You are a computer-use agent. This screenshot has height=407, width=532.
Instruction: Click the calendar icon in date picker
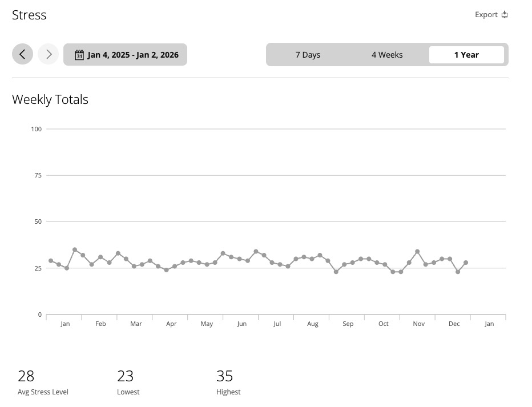79,55
